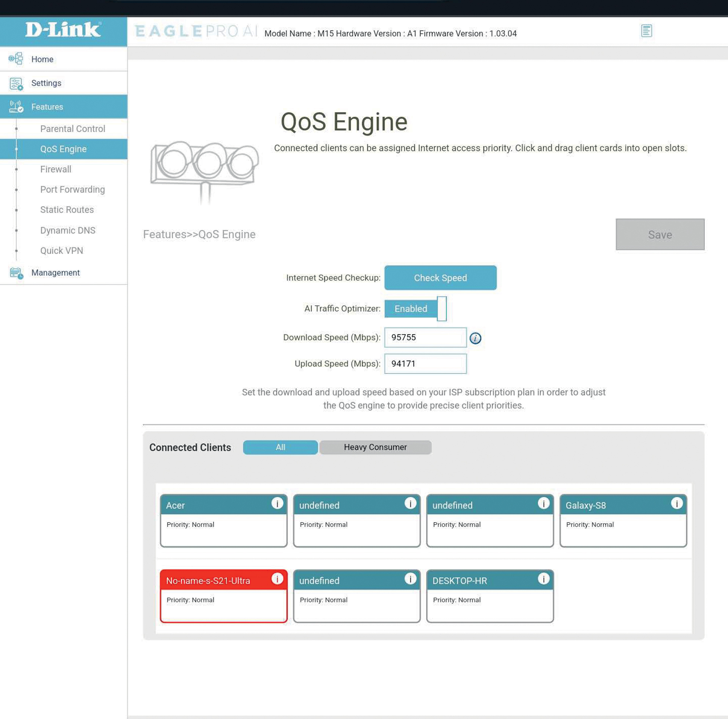Open Dynamic DNS settings
This screenshot has width=728, height=719.
(x=67, y=231)
